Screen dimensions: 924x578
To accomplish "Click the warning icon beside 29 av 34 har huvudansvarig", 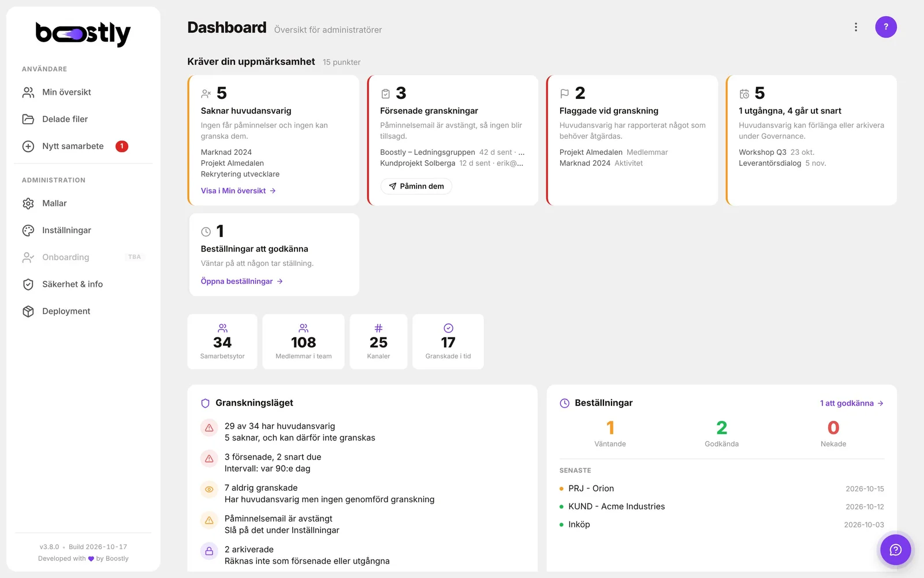I will pyautogui.click(x=209, y=428).
